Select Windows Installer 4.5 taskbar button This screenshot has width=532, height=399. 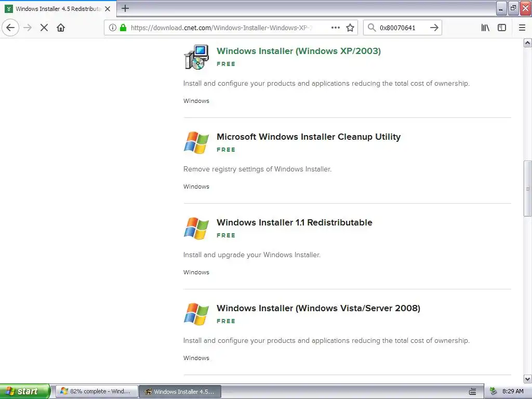[180, 391]
